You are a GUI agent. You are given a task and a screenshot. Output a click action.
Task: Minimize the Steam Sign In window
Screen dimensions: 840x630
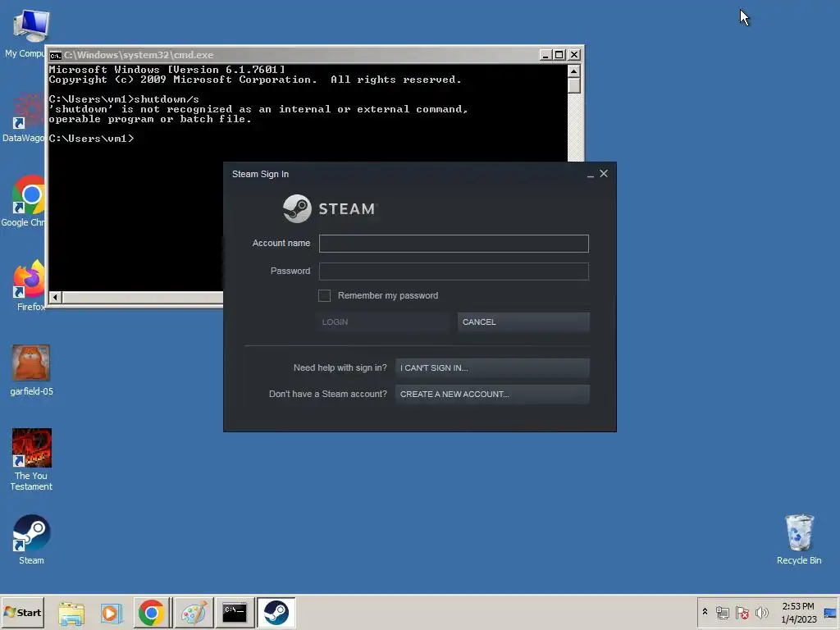pos(591,174)
